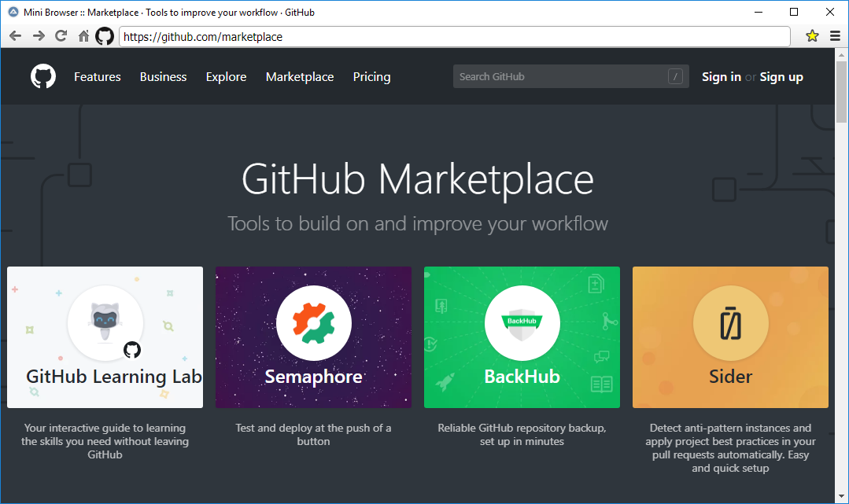Image resolution: width=849 pixels, height=504 pixels.
Task: Click 'Tools to build on and improve your workflow'
Action: [418, 223]
